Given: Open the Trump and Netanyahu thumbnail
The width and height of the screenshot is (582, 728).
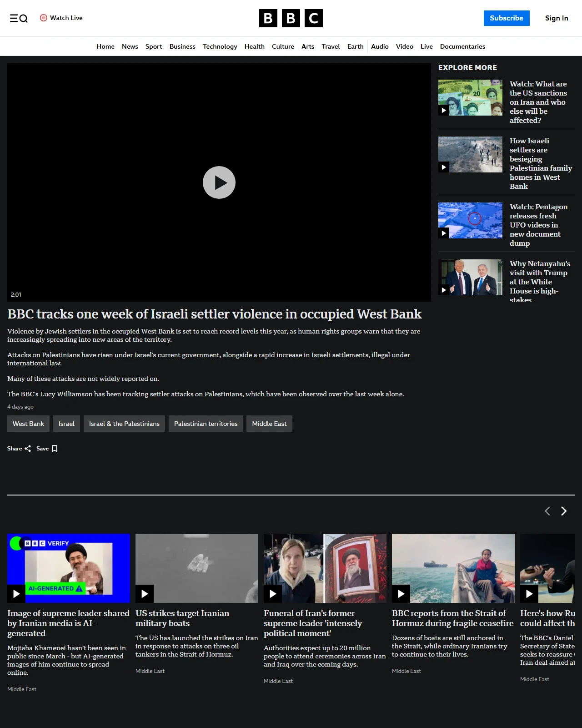Looking at the screenshot, I should pyautogui.click(x=470, y=277).
